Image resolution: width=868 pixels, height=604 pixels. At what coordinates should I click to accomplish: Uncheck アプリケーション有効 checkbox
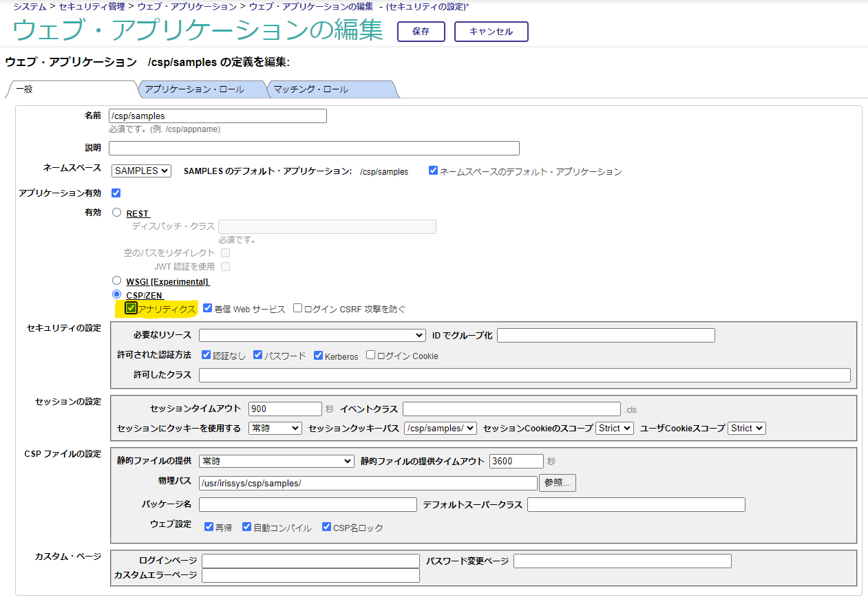tap(116, 193)
